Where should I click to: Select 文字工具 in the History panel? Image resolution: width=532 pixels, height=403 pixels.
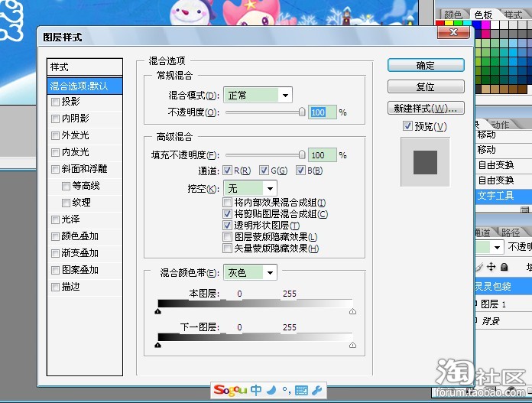[x=504, y=196]
